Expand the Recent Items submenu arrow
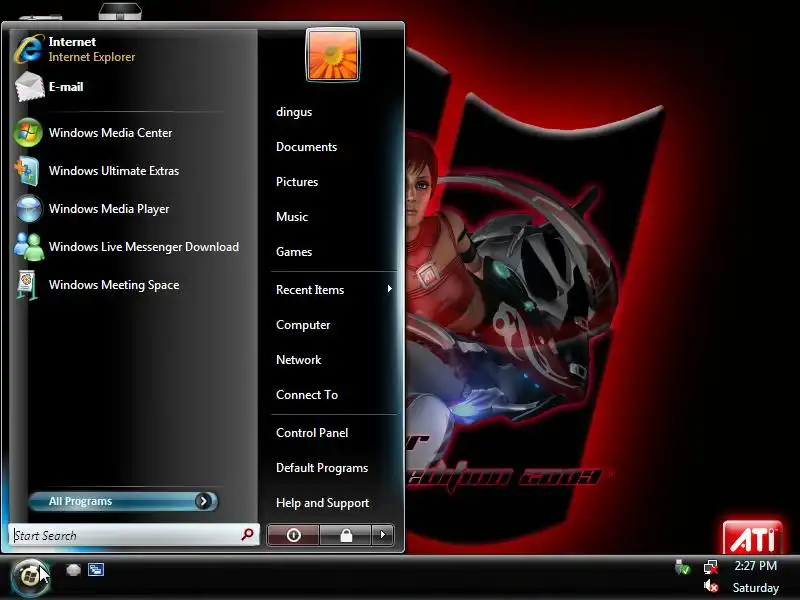800x600 pixels. coord(389,289)
